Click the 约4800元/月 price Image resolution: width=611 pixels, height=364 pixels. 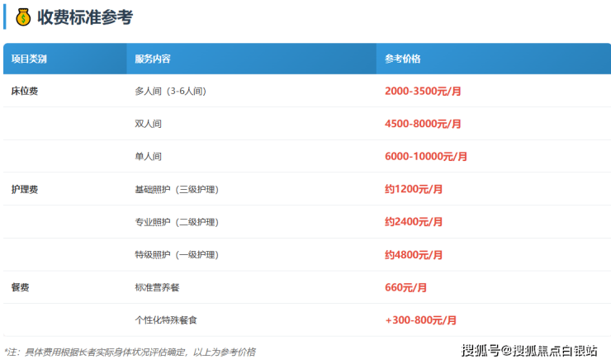click(x=414, y=254)
